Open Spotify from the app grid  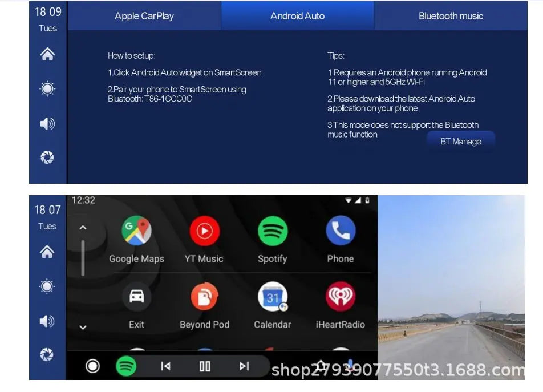point(272,231)
